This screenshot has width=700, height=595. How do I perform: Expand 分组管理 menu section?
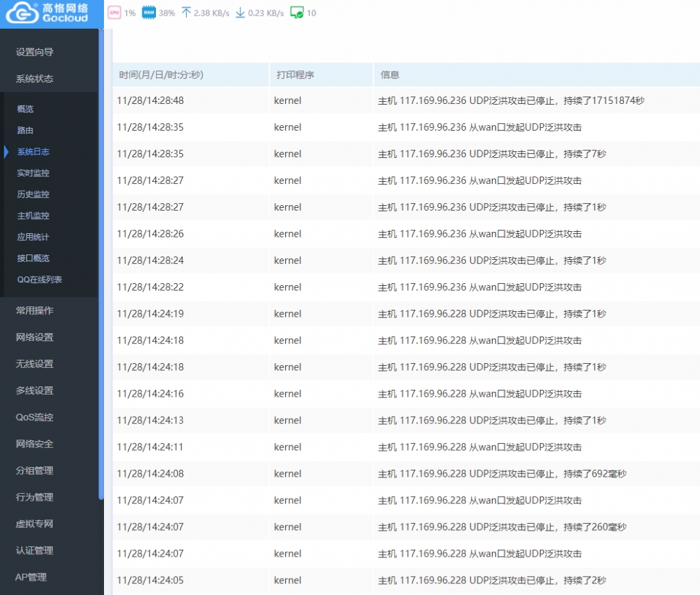click(x=35, y=471)
